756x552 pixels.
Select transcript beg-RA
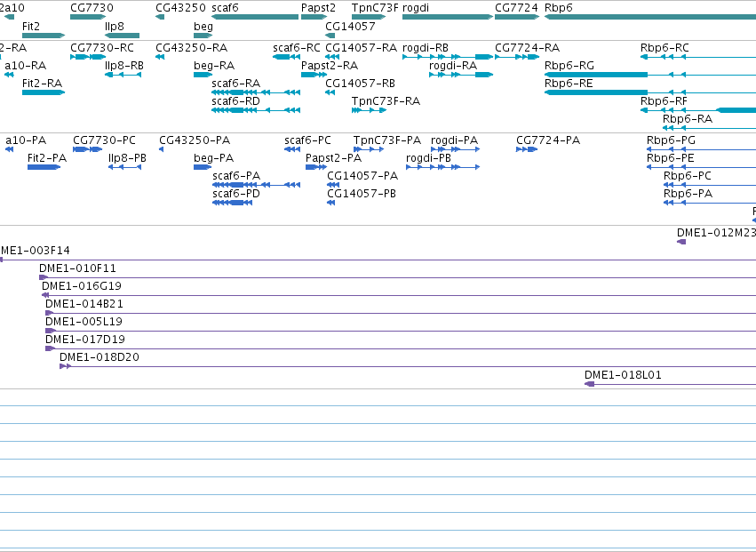203,75
